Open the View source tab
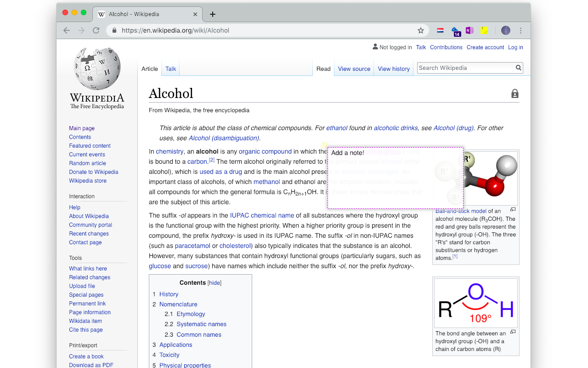Viewport: 588px width, 368px height. click(x=354, y=69)
